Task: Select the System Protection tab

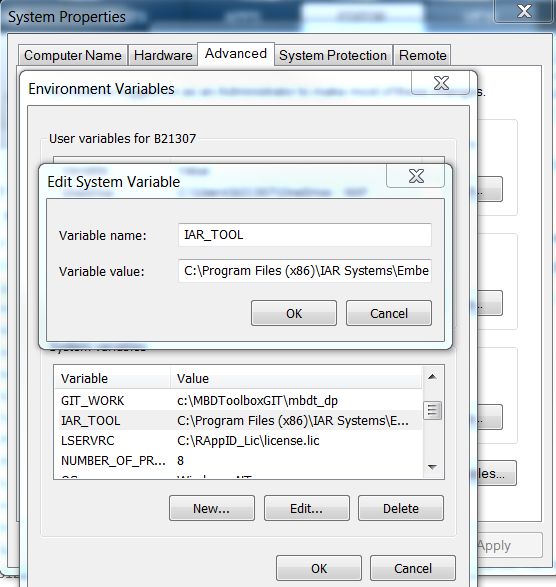Action: (x=333, y=55)
